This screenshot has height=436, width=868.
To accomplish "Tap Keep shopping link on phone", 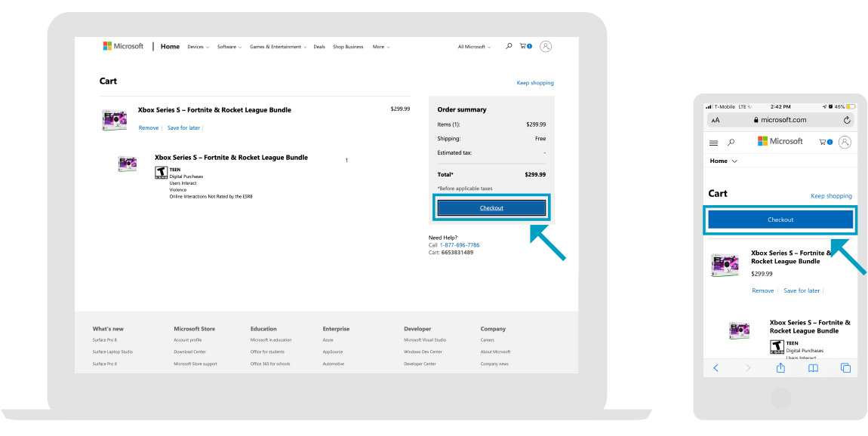I will (x=832, y=196).
